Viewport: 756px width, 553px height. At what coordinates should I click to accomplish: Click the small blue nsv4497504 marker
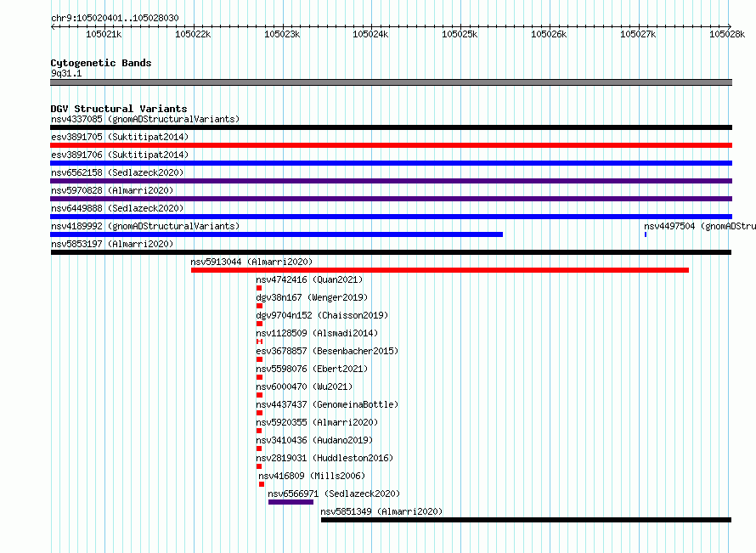tap(646, 234)
